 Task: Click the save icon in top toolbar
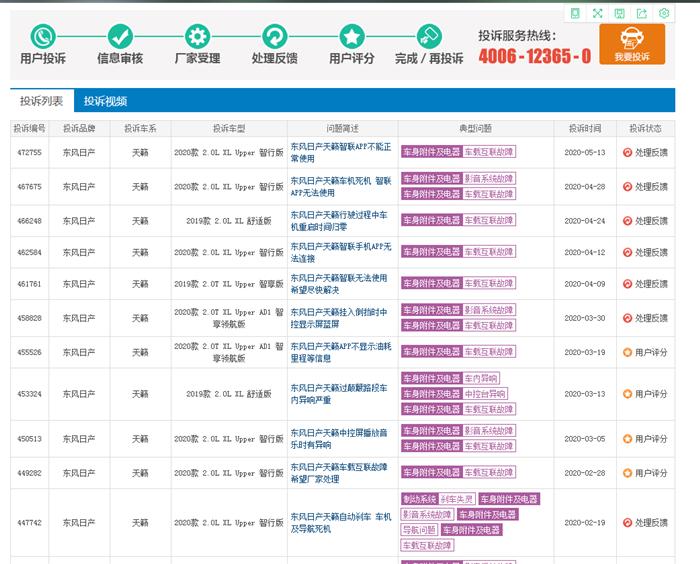coord(619,13)
